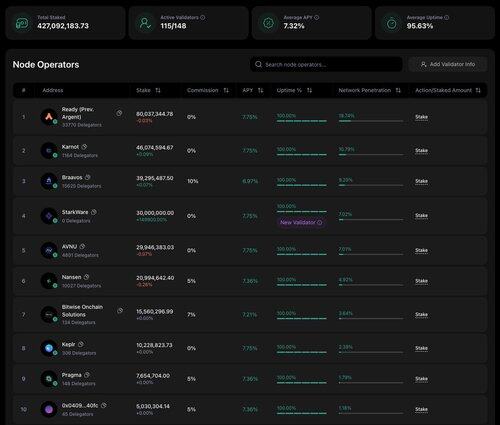Click the copy icon next to StarkWare
Image resolution: width=500 pixels, height=425 pixels.
pos(94,212)
